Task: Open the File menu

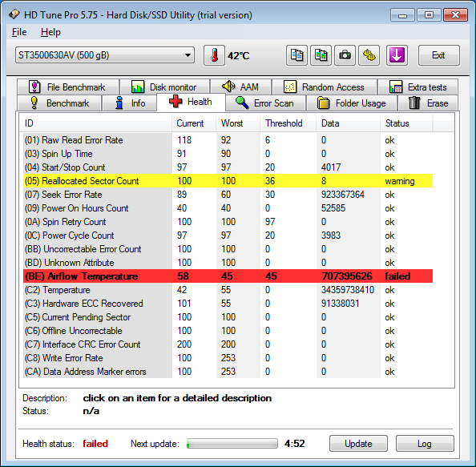Action: 19,32
